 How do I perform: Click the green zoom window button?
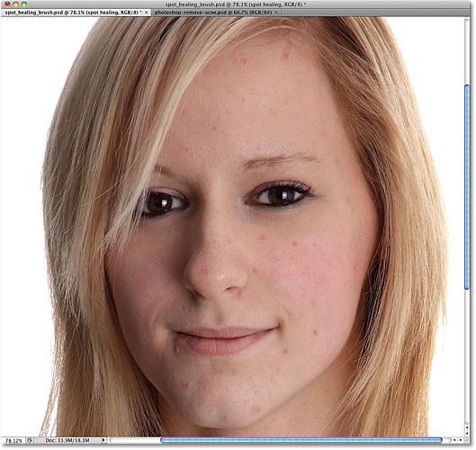coord(24,4)
